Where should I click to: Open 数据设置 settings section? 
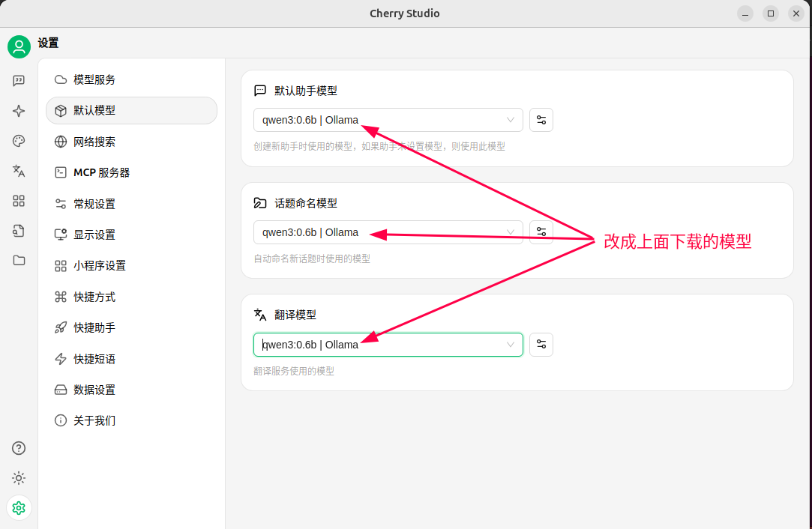tap(131, 390)
